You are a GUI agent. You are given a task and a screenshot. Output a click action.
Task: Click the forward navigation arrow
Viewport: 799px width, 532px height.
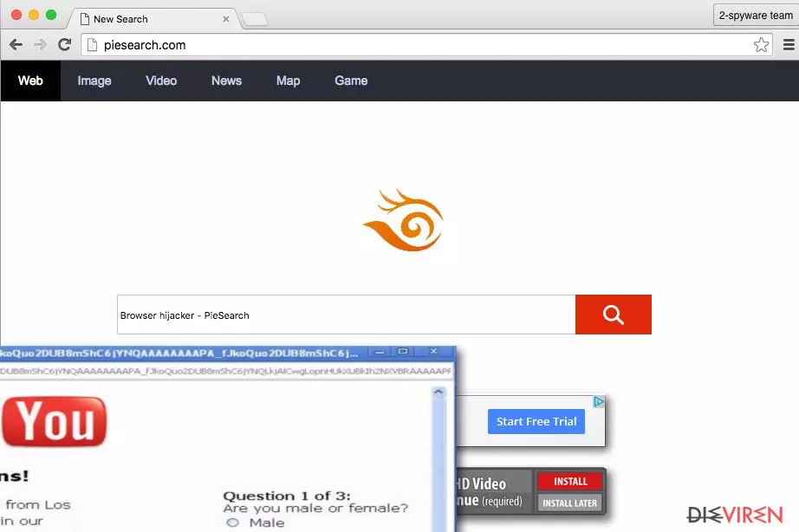[40, 45]
